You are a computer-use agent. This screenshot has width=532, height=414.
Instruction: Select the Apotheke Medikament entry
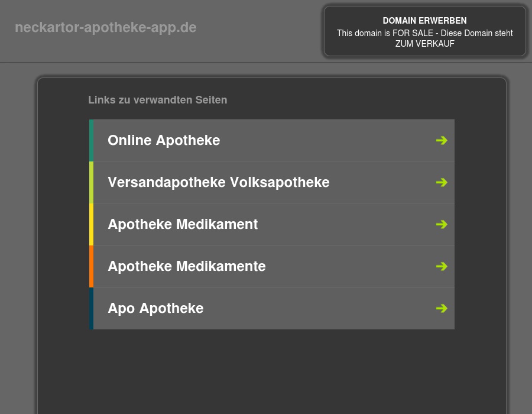183,224
